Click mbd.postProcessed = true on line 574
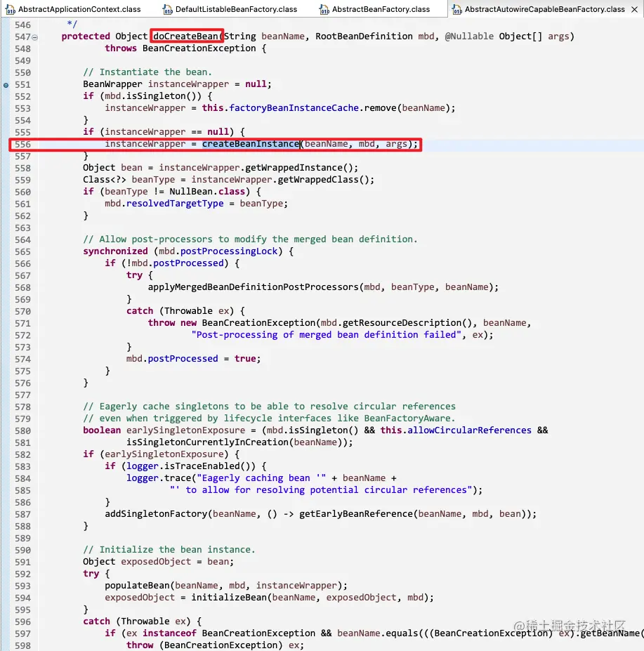644x651 pixels. coord(193,359)
